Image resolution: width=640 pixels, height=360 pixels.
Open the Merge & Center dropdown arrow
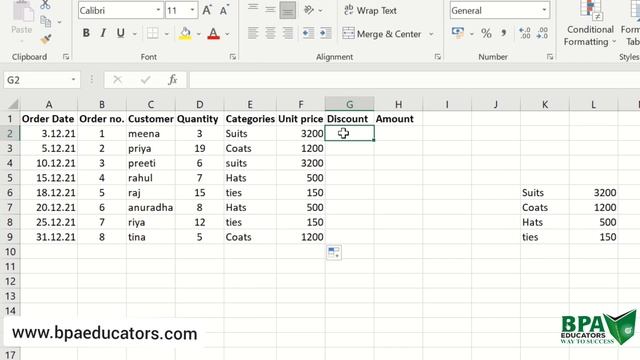[431, 34]
